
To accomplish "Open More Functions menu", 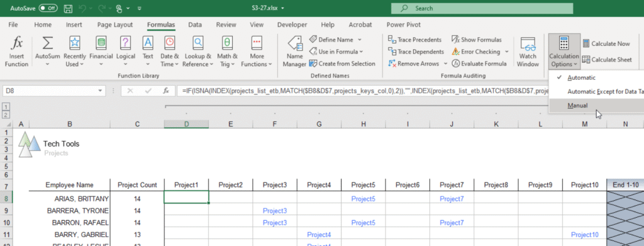I will coord(257,52).
